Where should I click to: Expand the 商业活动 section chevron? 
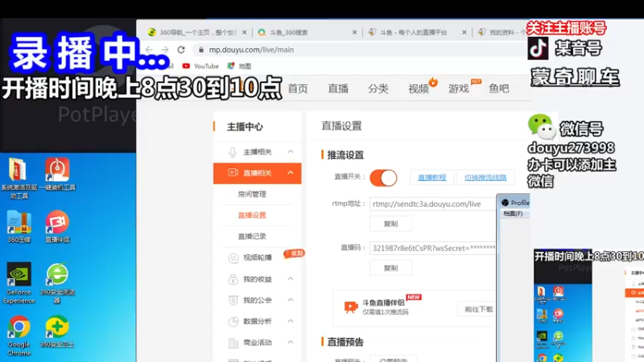291,343
